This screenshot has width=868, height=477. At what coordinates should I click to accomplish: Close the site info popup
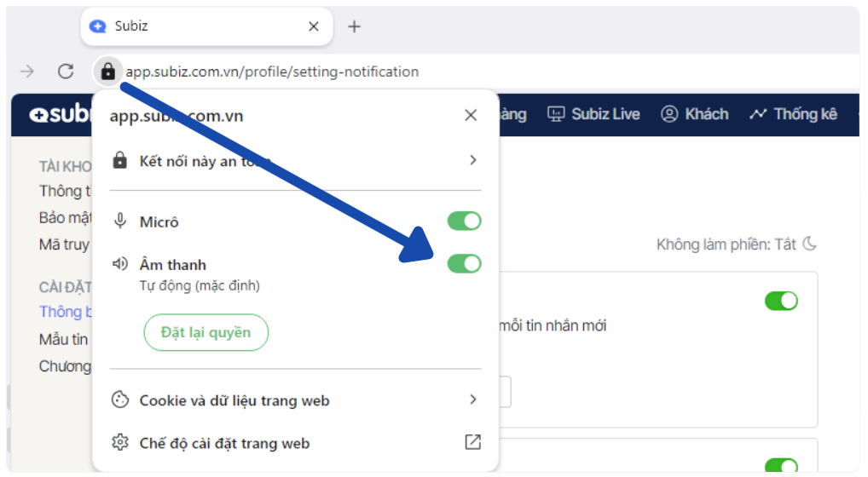[x=471, y=115]
